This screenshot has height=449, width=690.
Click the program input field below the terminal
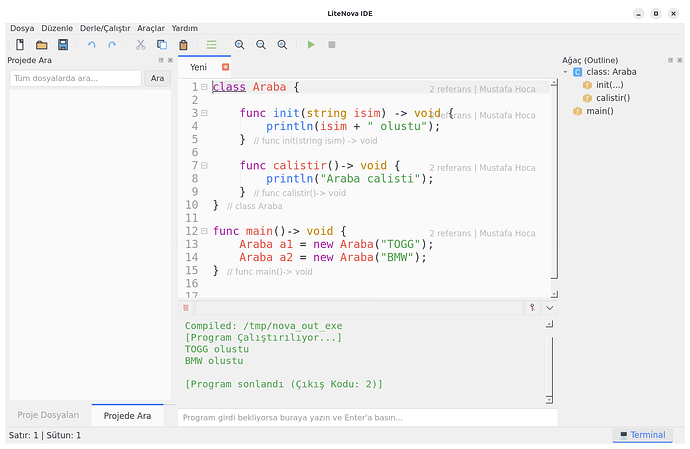pos(366,417)
